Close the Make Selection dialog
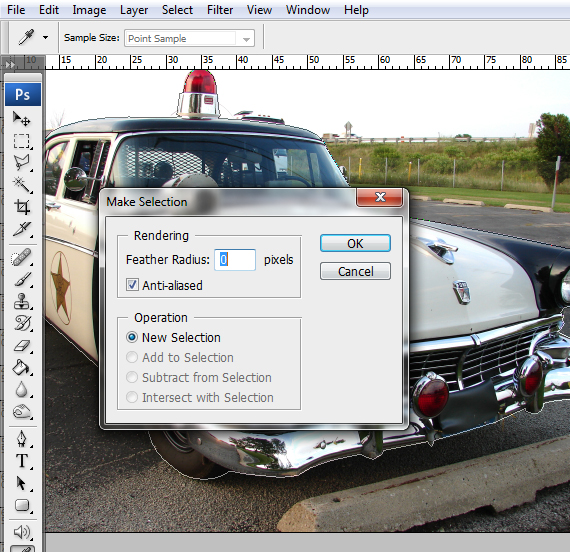 tap(380, 197)
